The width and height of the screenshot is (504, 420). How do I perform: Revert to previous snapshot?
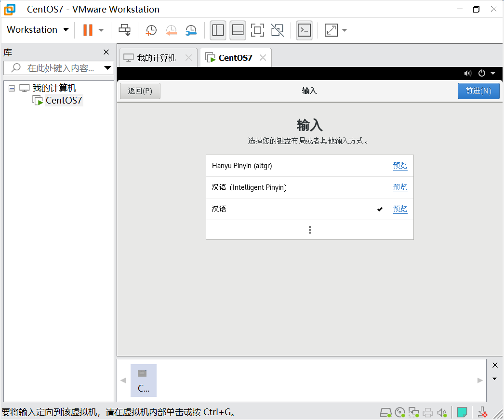171,30
